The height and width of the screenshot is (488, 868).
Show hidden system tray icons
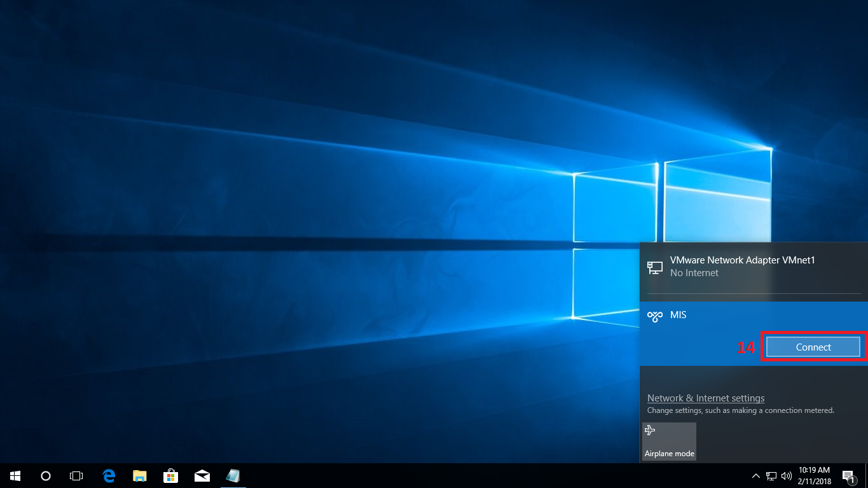755,475
